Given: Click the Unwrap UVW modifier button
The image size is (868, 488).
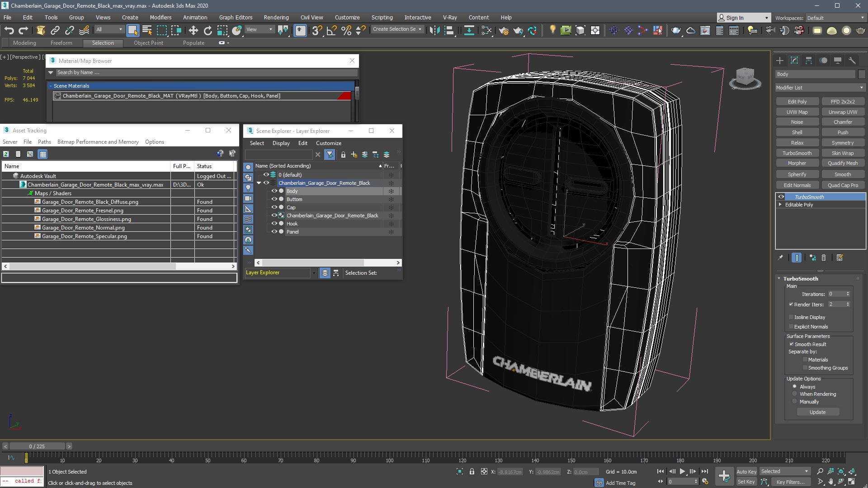Looking at the screenshot, I should point(843,112).
